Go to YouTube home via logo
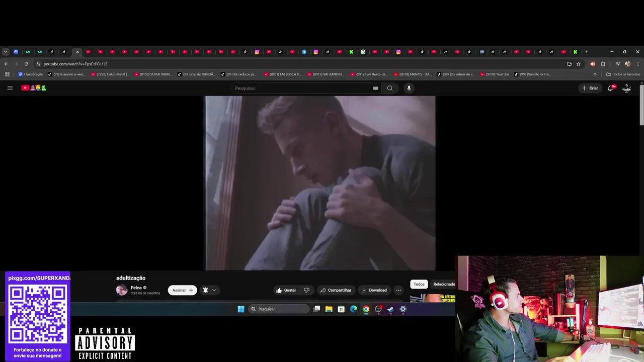Image resolution: width=644 pixels, height=362 pixels. click(33, 88)
